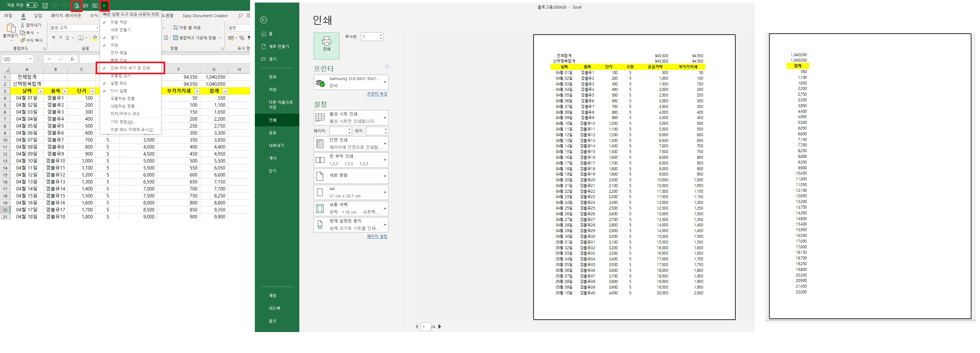This screenshot has height=353, width=980.
Task: Click the fill color paint bucket icon
Action: point(94,38)
